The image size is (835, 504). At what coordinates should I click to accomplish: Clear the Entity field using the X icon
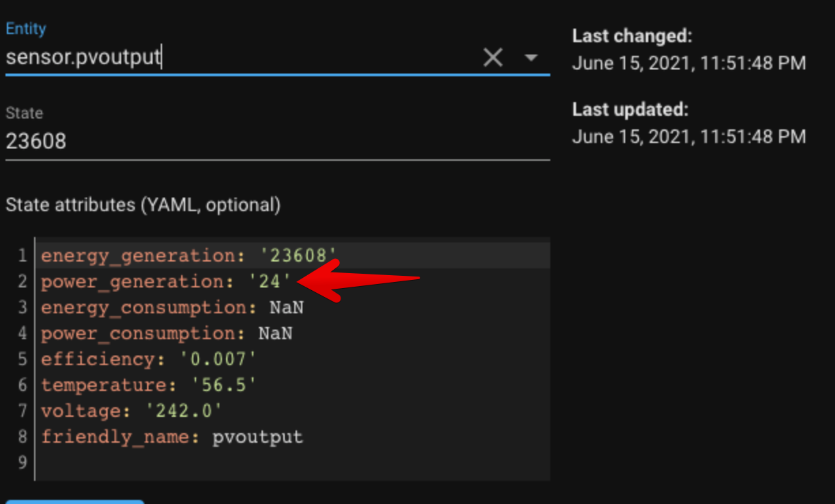493,57
